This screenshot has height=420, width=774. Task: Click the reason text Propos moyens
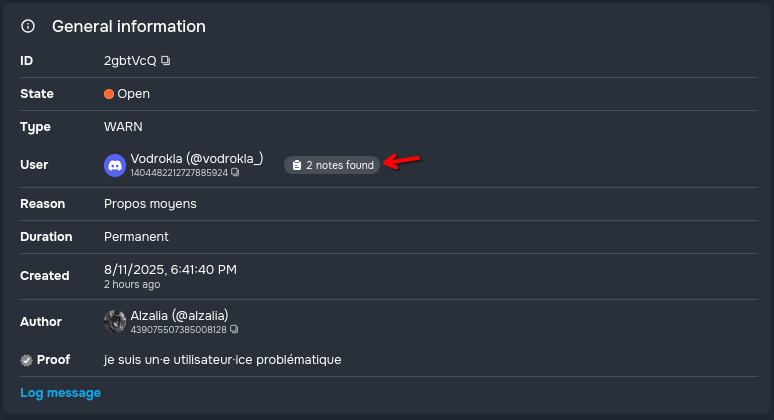pyautogui.click(x=150, y=204)
